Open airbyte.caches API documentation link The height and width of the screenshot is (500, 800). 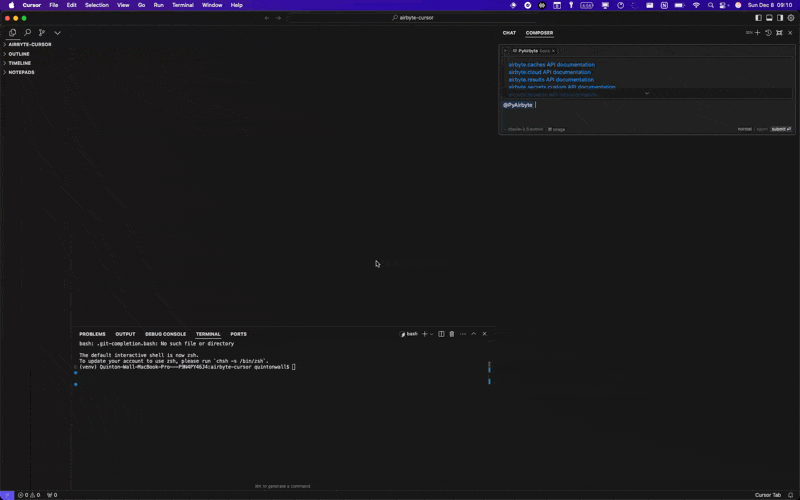click(x=552, y=65)
